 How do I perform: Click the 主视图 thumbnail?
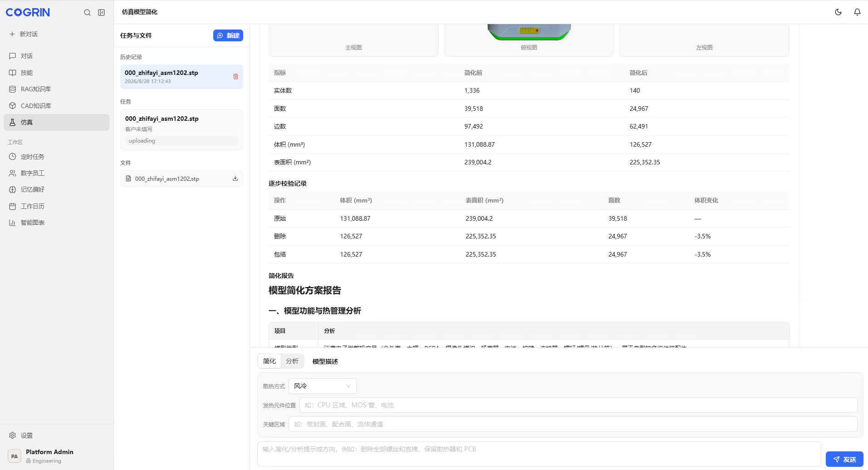[353, 40]
